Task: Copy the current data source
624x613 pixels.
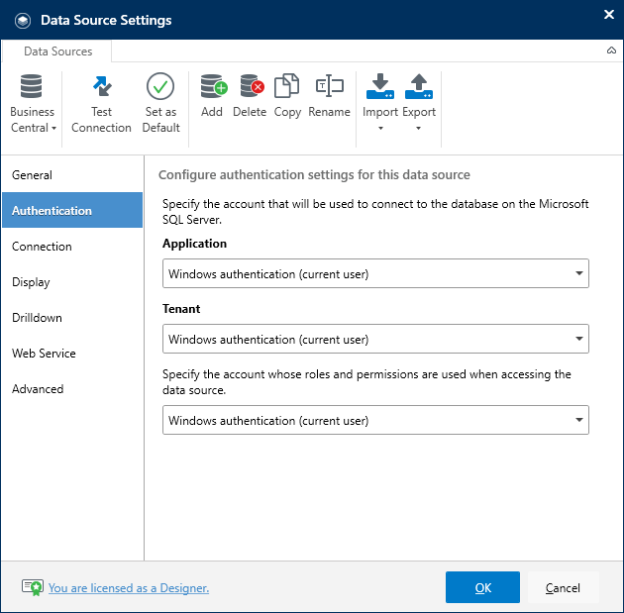Action: (287, 96)
